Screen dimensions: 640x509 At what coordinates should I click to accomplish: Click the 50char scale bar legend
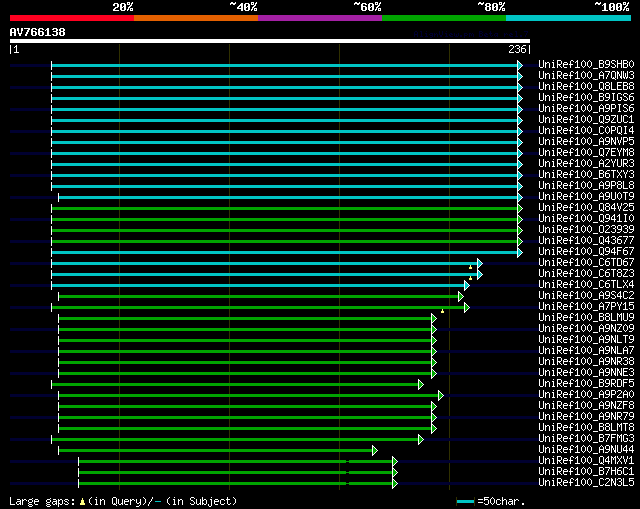(x=465, y=502)
